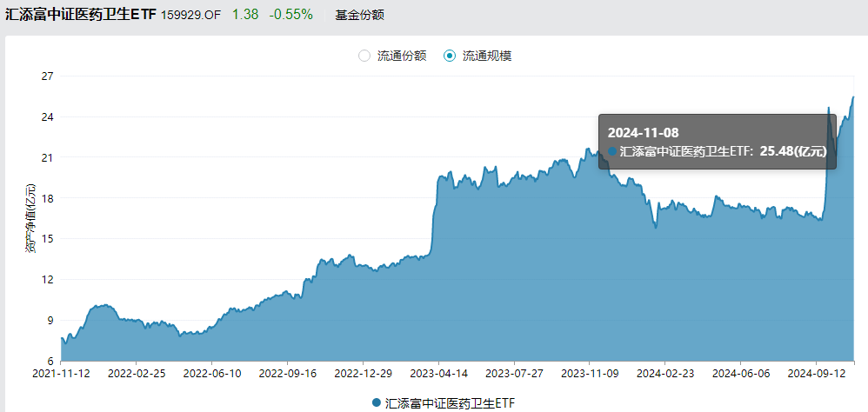Click y-axis value 24
Viewport: 868px width, 412px height.
(46, 117)
